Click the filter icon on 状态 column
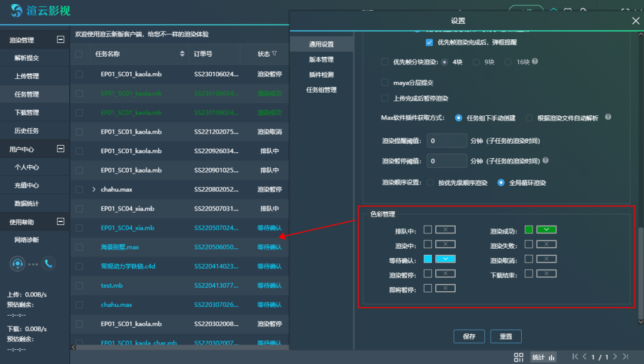The width and height of the screenshot is (644, 364). (x=274, y=54)
